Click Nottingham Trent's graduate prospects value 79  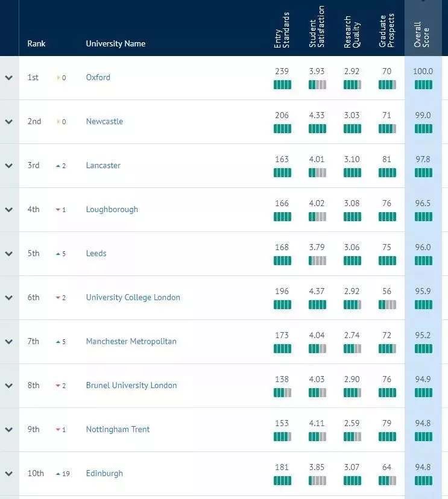pos(387,423)
